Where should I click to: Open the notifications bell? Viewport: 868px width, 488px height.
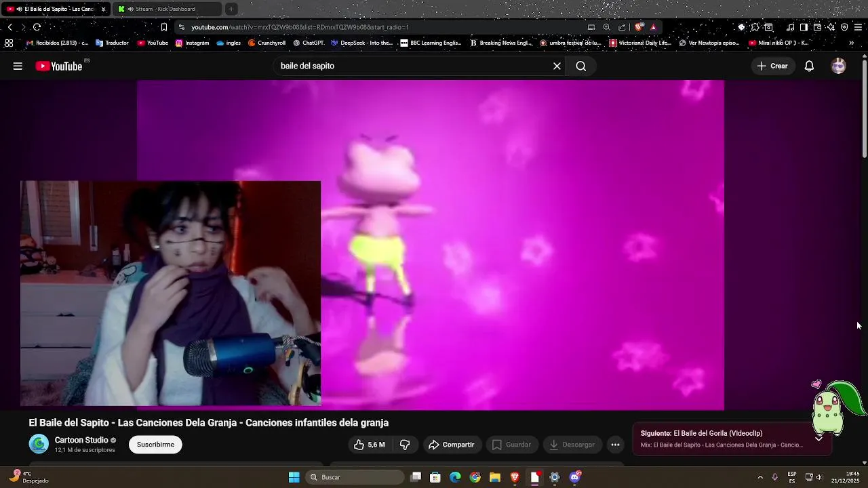tap(809, 66)
